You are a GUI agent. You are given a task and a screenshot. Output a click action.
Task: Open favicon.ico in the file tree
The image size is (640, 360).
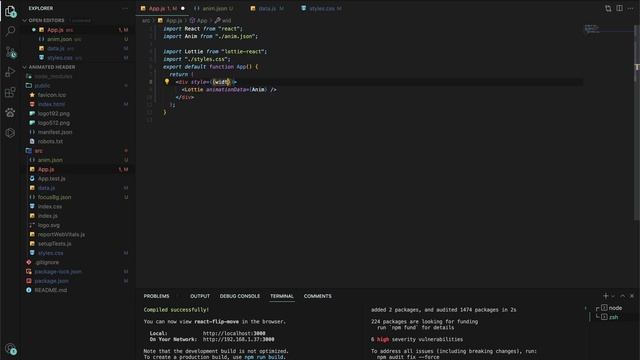pyautogui.click(x=52, y=95)
